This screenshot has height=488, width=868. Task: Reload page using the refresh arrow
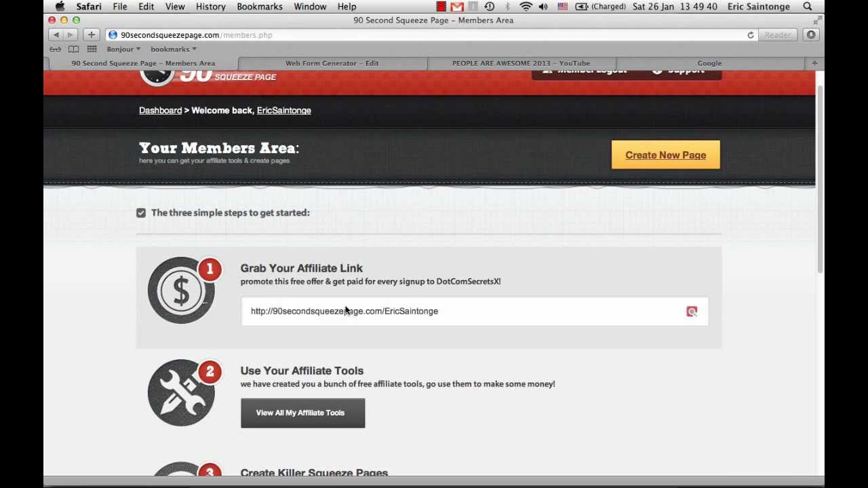coord(751,35)
